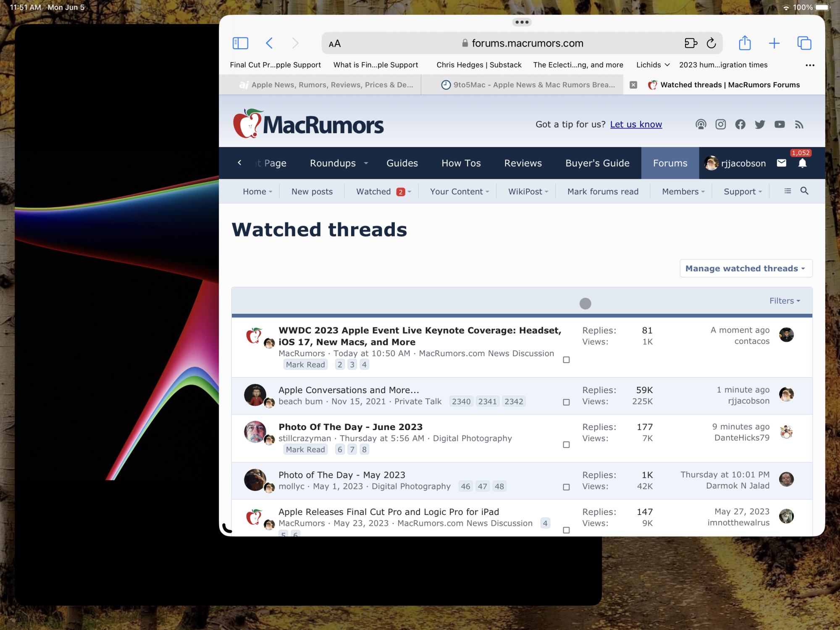Open contacos avatar in WWDC thread
The height and width of the screenshot is (630, 840).
tap(786, 335)
